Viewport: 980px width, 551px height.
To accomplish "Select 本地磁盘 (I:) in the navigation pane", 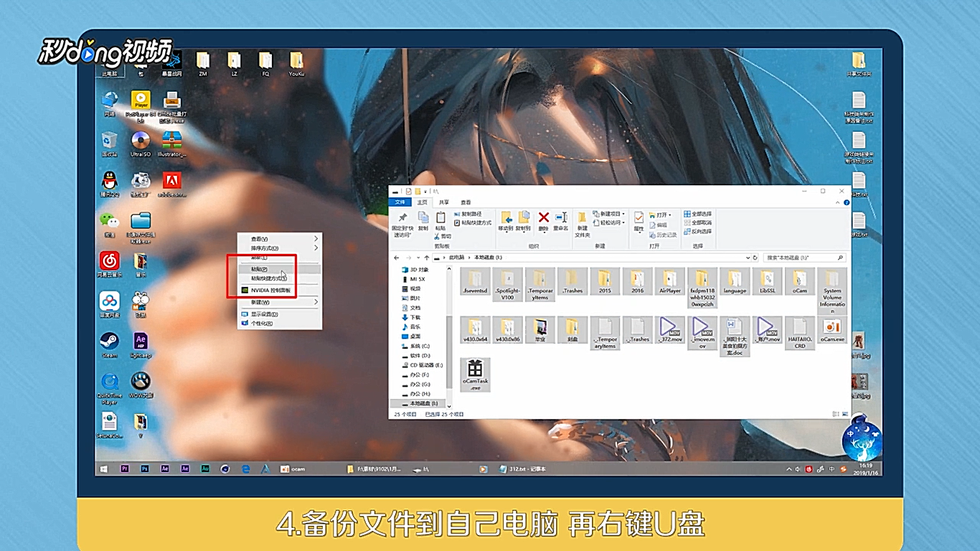I will [419, 403].
